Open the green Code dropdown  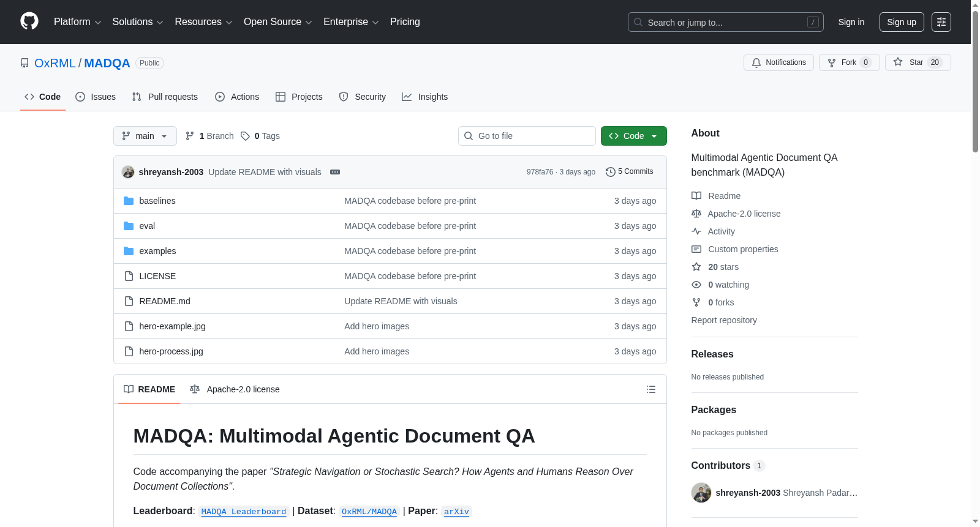coord(634,136)
